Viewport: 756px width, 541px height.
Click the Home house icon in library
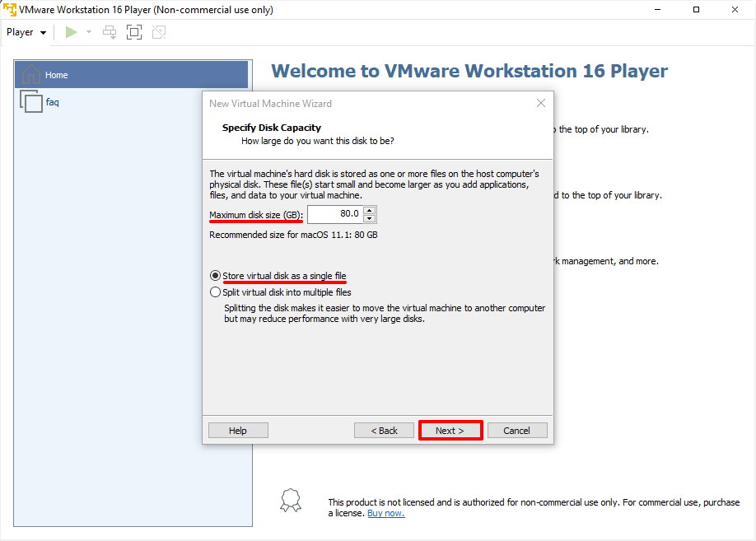[30, 74]
